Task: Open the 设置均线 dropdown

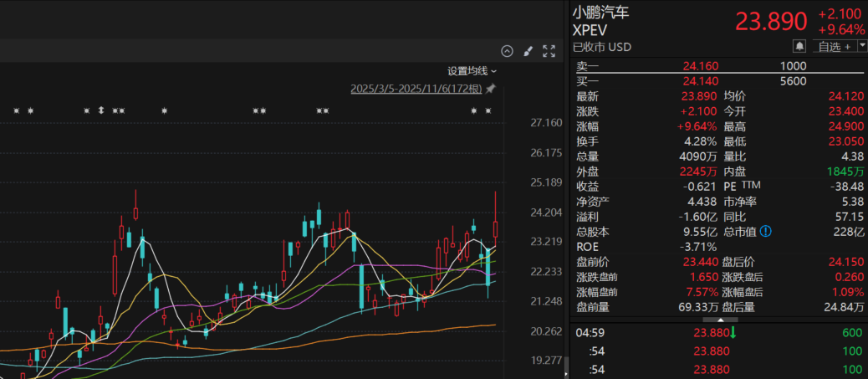Action: pyautogui.click(x=472, y=71)
